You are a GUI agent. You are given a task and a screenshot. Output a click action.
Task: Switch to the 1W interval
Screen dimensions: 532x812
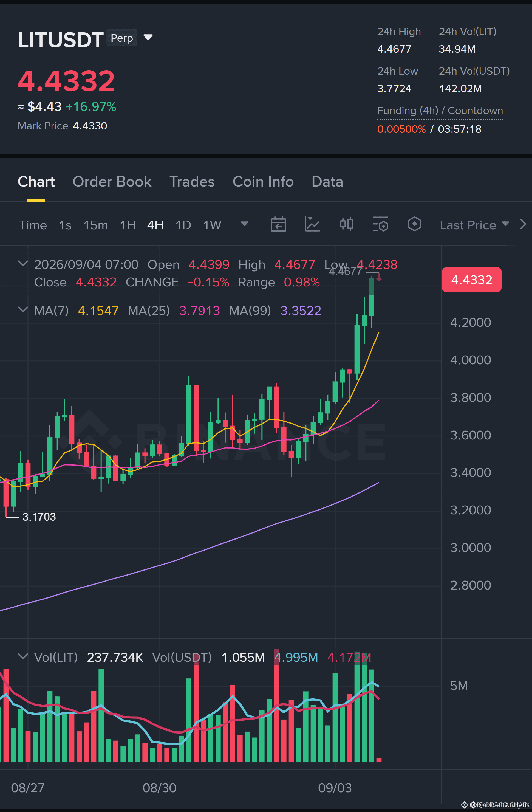click(x=212, y=225)
